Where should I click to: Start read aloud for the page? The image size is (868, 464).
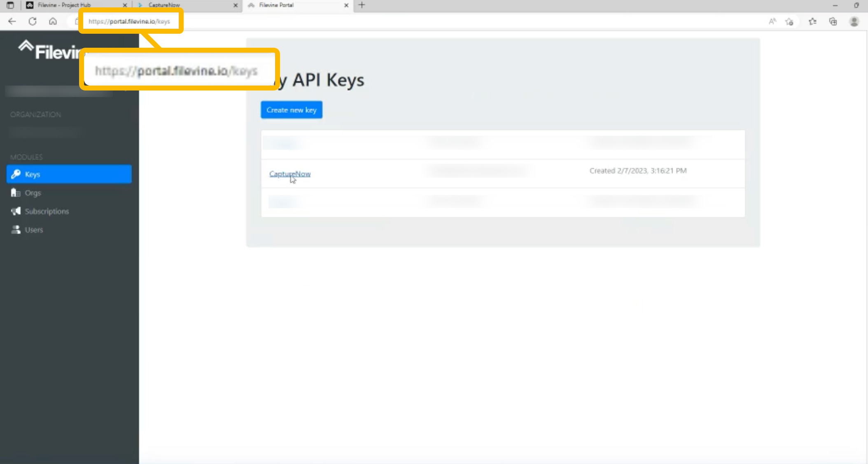773,21
